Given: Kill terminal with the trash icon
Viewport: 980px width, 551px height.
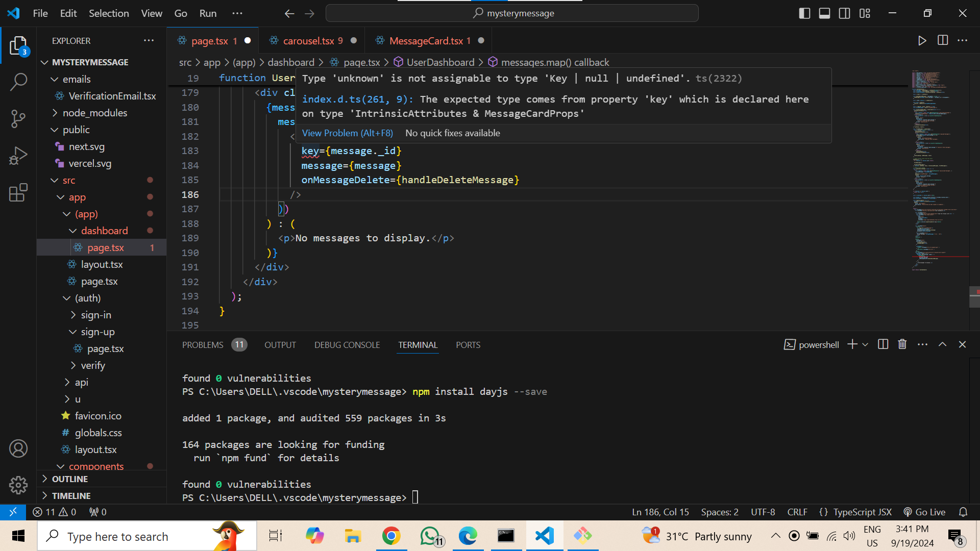Looking at the screenshot, I should pos(902,345).
